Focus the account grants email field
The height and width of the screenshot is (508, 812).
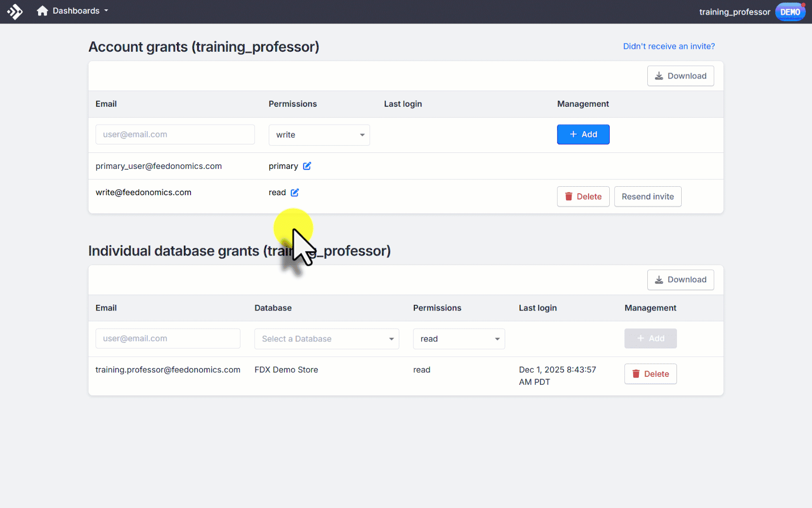(175, 135)
